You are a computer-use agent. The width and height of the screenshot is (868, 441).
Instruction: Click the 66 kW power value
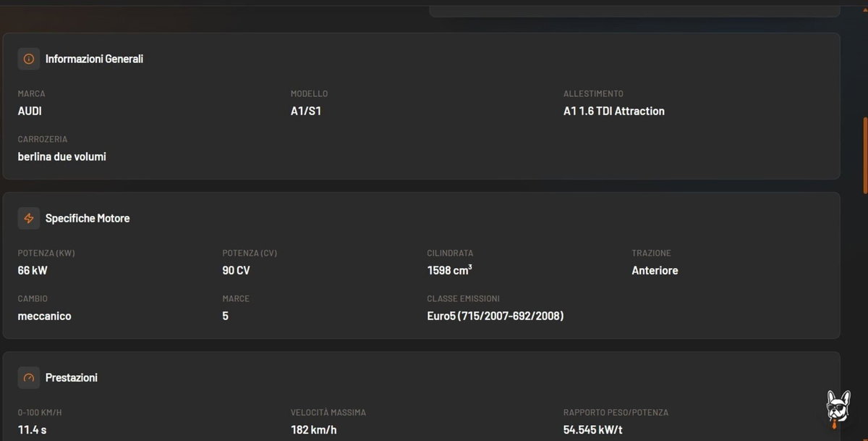(x=33, y=270)
